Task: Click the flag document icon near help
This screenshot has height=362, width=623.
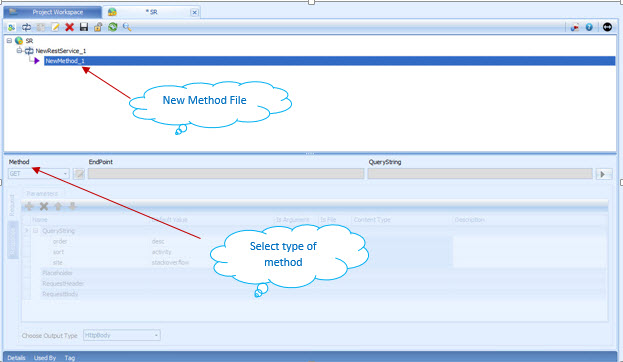Action: (x=575, y=27)
